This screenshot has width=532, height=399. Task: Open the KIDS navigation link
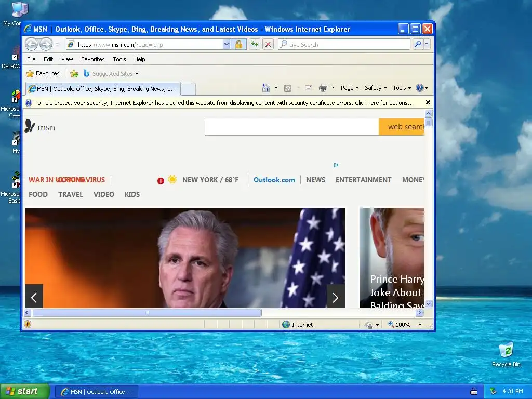pos(132,194)
